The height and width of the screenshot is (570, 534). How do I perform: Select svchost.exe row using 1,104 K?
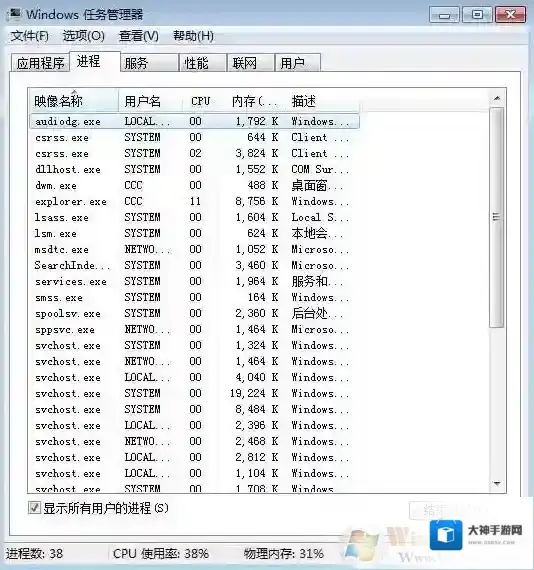[194, 473]
